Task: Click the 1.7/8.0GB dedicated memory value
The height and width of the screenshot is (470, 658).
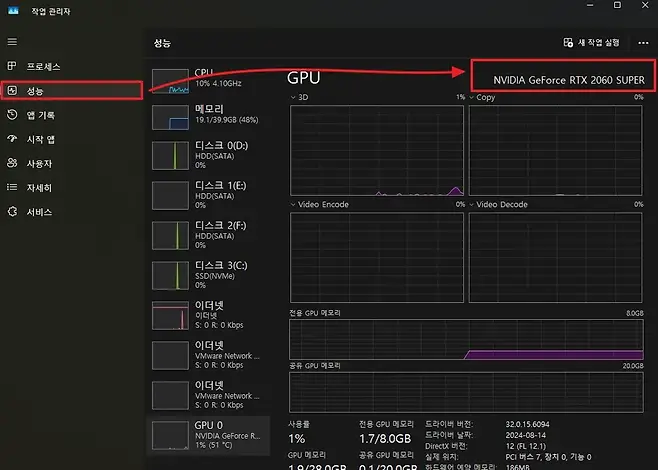Action: point(385,439)
